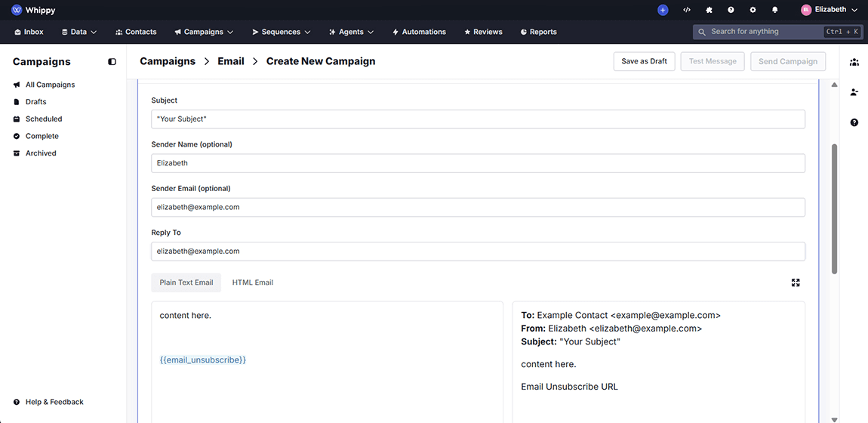Open the notifications bell icon
This screenshot has height=423, width=868.
(x=775, y=10)
